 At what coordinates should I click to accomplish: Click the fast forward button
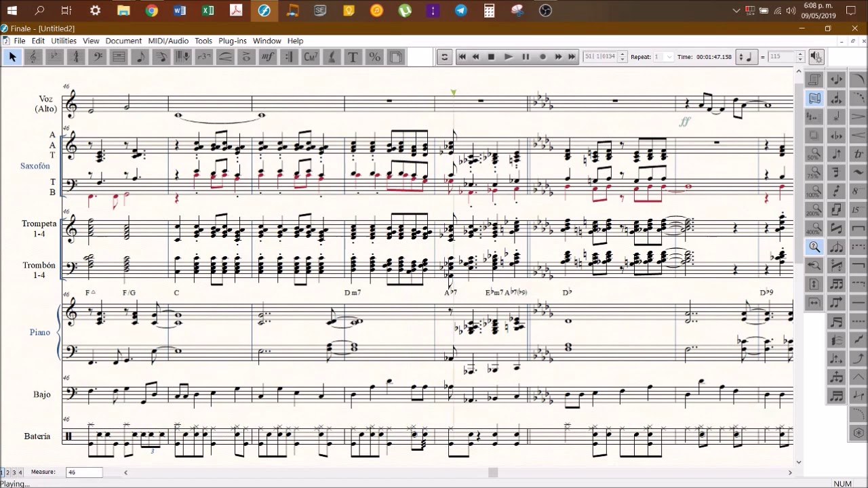point(558,57)
